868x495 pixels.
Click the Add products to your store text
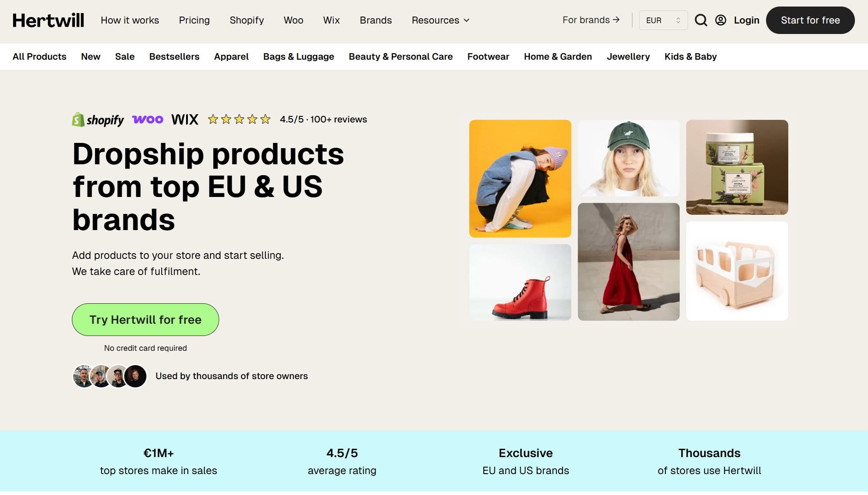178,263
